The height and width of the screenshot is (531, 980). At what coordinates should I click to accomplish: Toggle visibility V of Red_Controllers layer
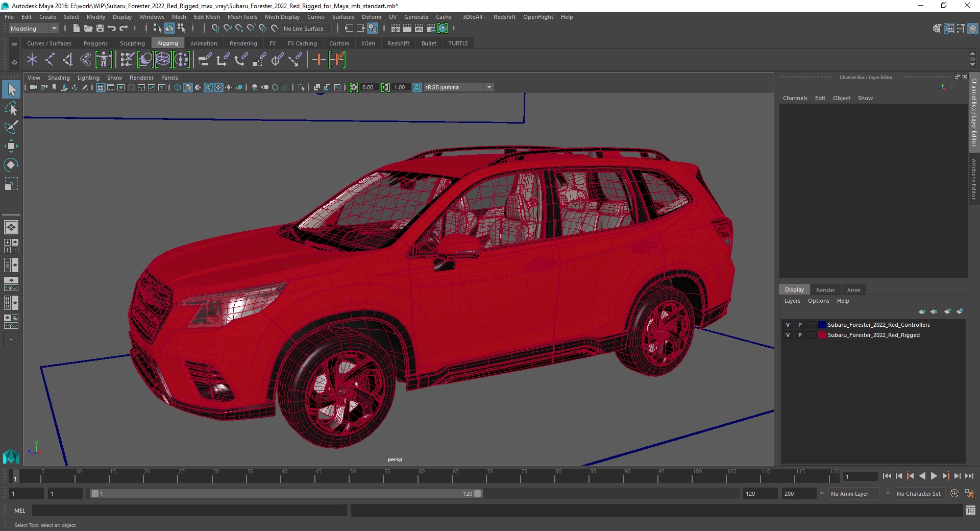click(x=788, y=325)
